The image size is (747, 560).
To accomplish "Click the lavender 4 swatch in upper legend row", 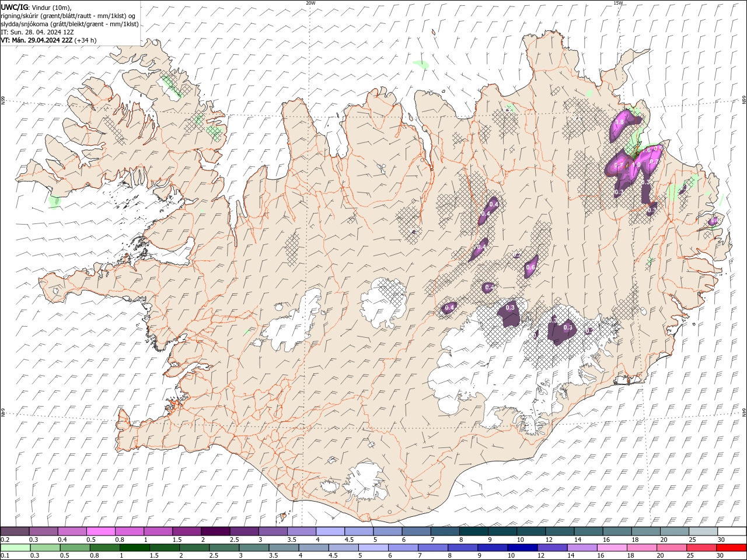I will 330,531.
